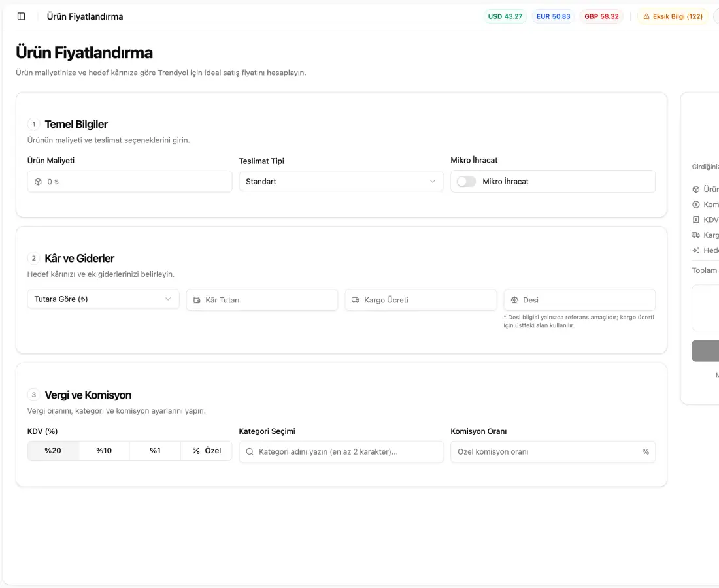This screenshot has width=719, height=588.
Task: Click the Temel Bilgiler section heading
Action: coord(76,124)
